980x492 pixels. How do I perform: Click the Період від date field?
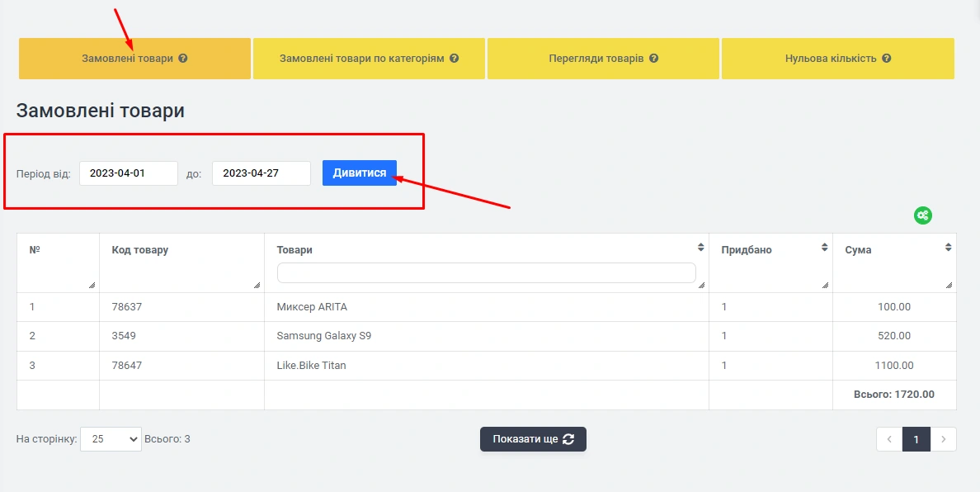(x=129, y=173)
